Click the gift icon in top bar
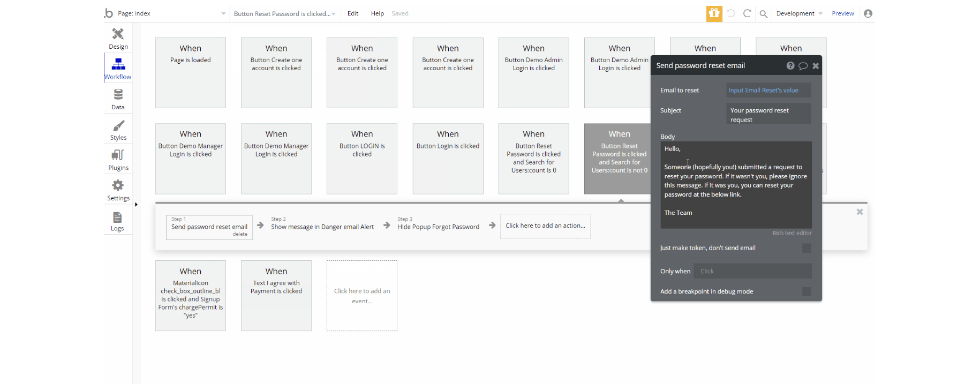 point(714,13)
